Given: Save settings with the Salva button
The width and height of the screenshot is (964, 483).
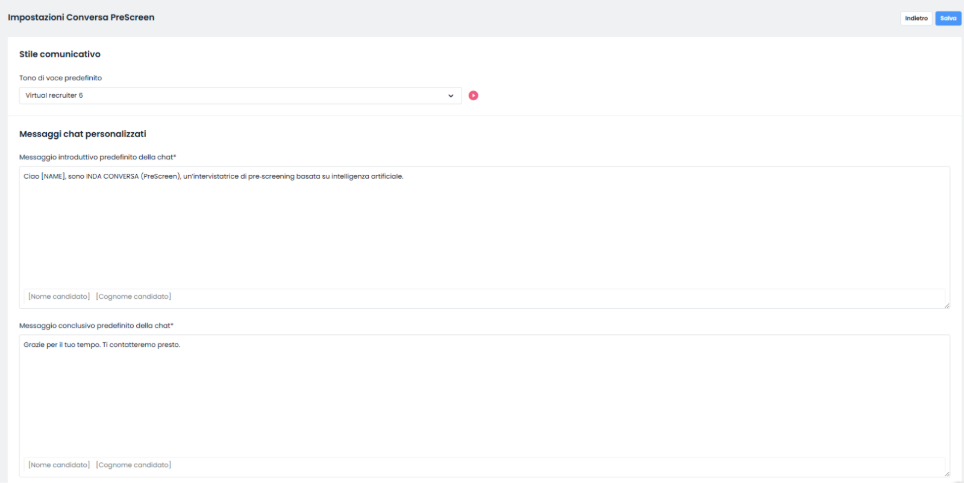Looking at the screenshot, I should [x=948, y=18].
